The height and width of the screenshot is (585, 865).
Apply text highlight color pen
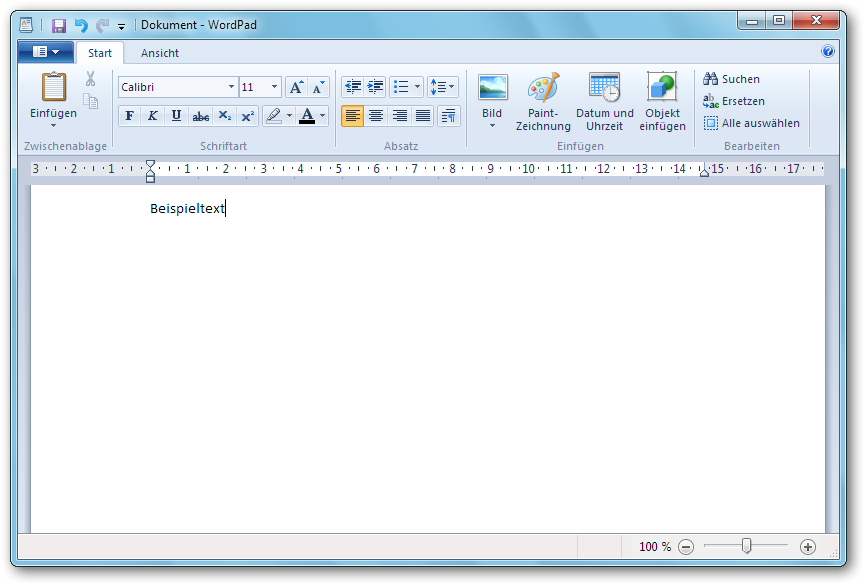click(274, 116)
